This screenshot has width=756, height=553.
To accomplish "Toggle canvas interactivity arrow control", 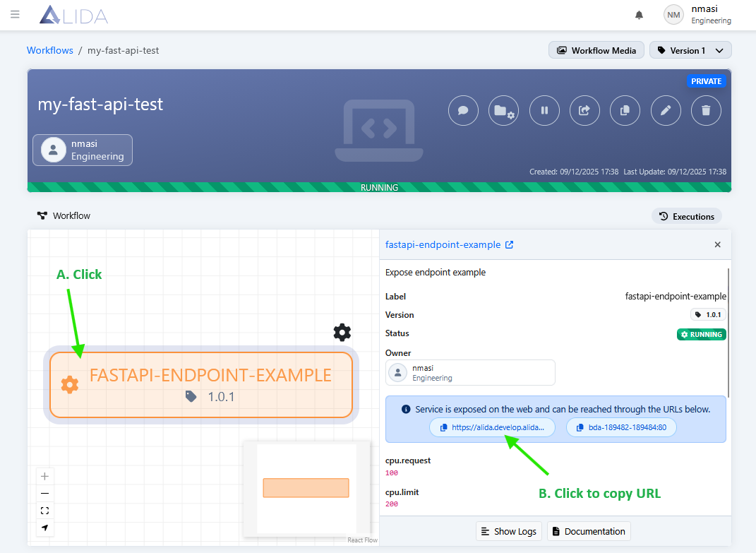I will click(x=45, y=528).
